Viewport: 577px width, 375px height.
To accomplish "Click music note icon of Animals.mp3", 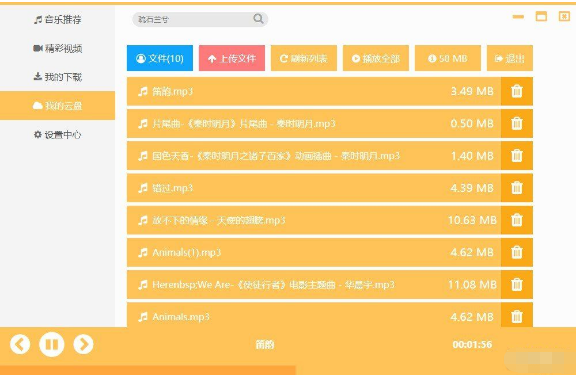I will pos(142,317).
